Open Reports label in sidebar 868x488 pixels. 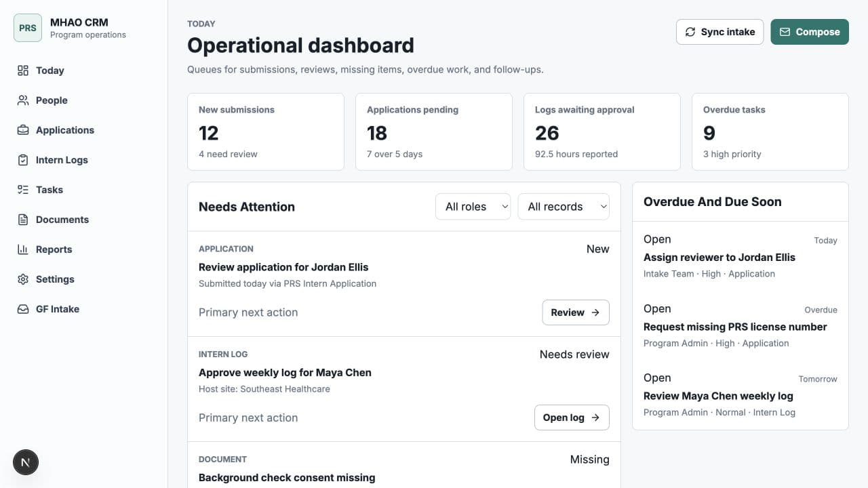tap(54, 249)
